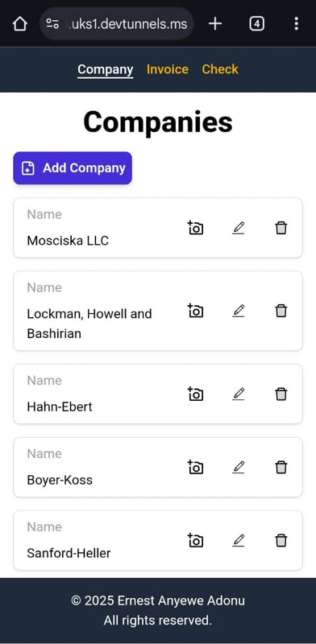
Task: Edit the Mosciska LLC company
Action: click(239, 228)
